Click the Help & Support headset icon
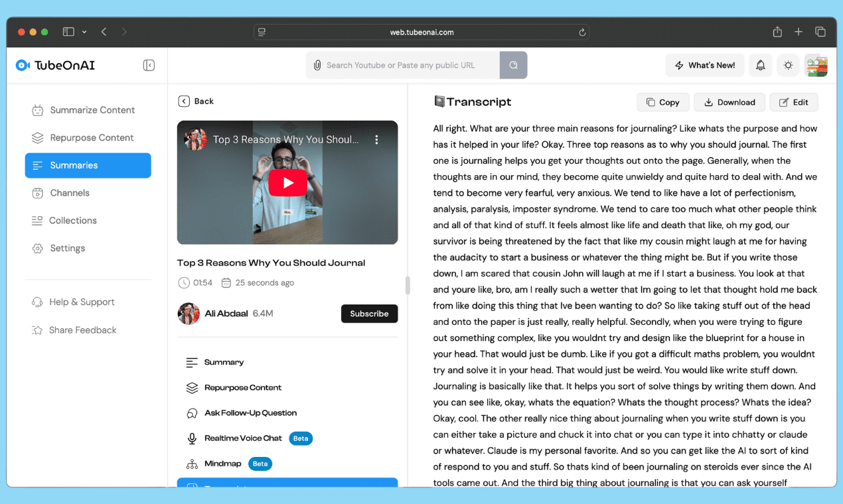This screenshot has width=843, height=504. coord(37,302)
